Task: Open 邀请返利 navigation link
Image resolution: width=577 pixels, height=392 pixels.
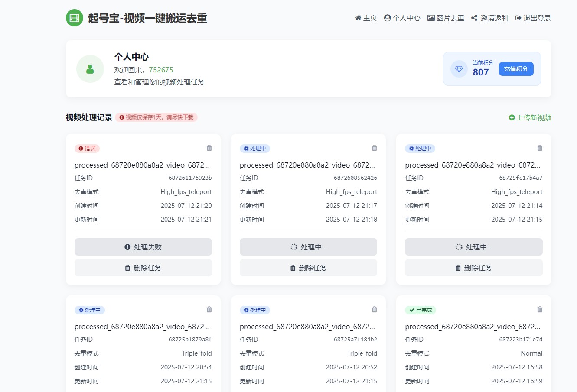Action: [x=489, y=18]
